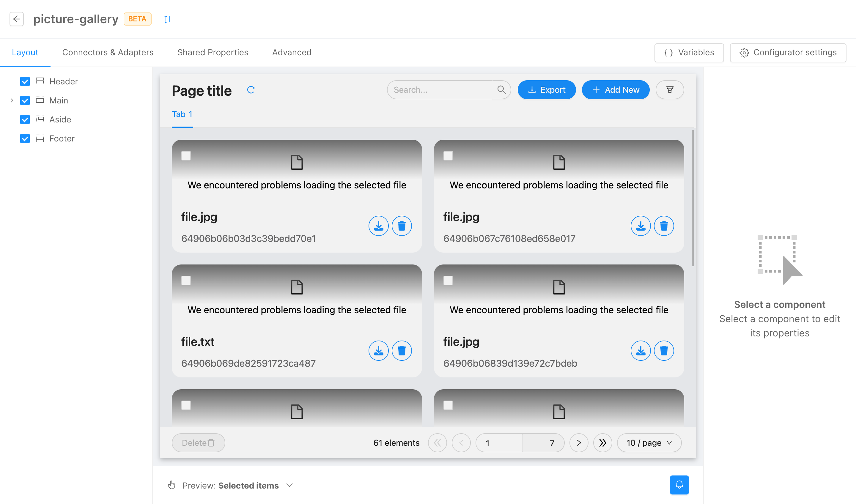The height and width of the screenshot is (504, 856).
Task: Download the first file.jpg card
Action: pyautogui.click(x=378, y=226)
